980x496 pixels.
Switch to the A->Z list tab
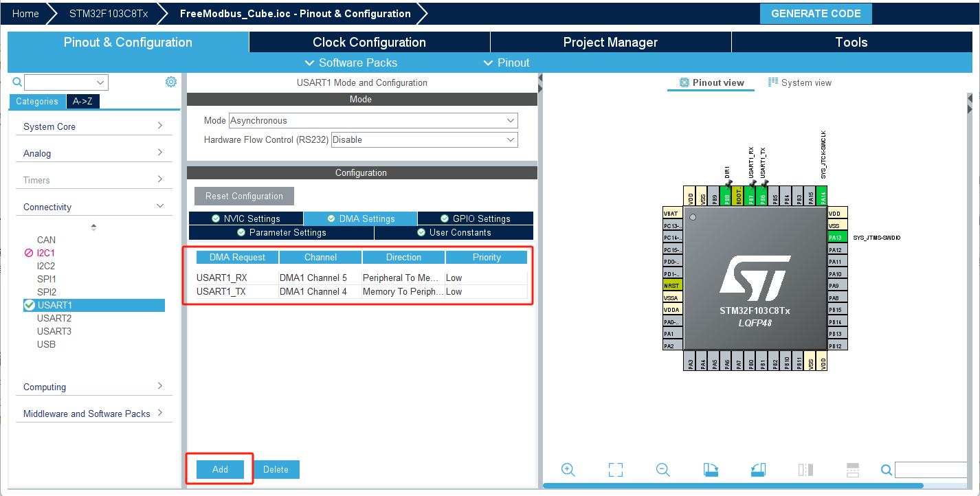coord(83,101)
